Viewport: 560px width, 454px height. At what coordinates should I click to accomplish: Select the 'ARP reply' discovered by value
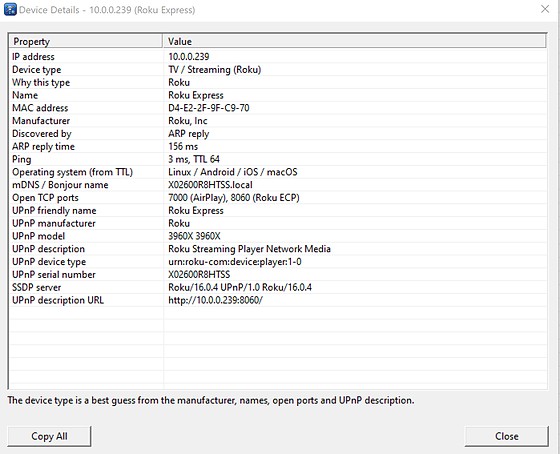pyautogui.click(x=189, y=134)
